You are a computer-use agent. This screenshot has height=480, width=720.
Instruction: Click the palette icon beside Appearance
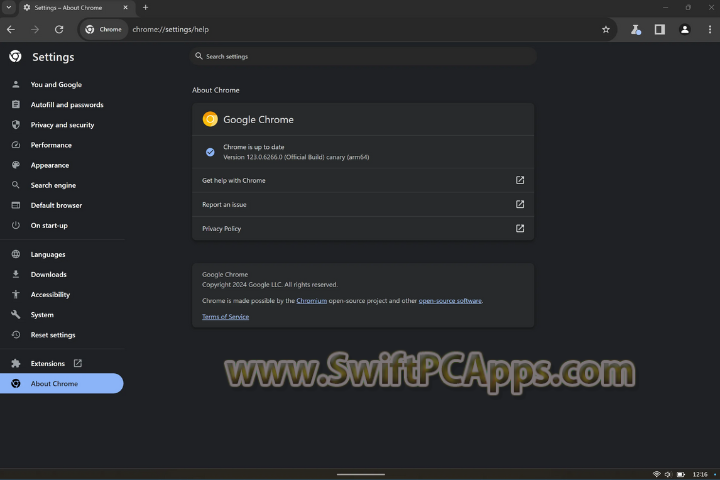click(16, 165)
